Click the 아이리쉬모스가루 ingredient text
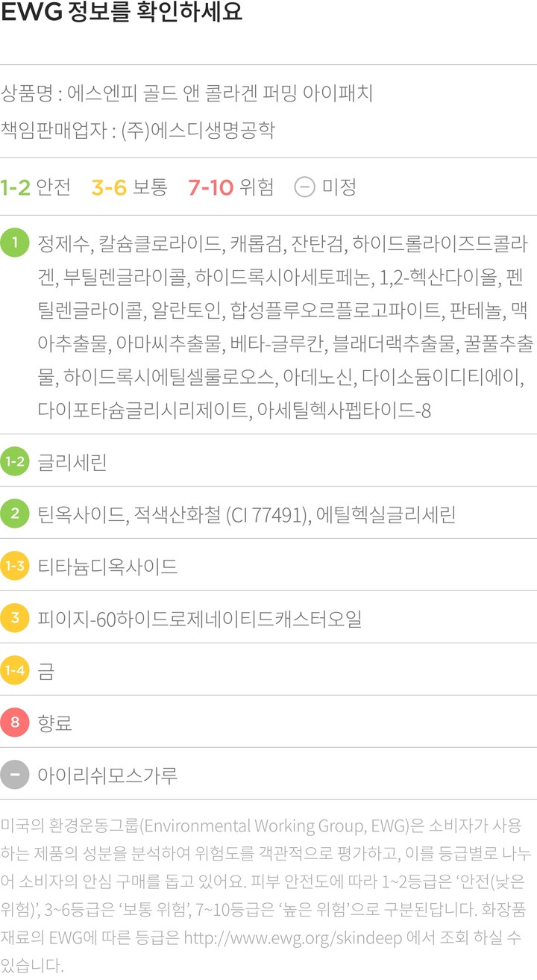This screenshot has width=537, height=980. point(107,775)
